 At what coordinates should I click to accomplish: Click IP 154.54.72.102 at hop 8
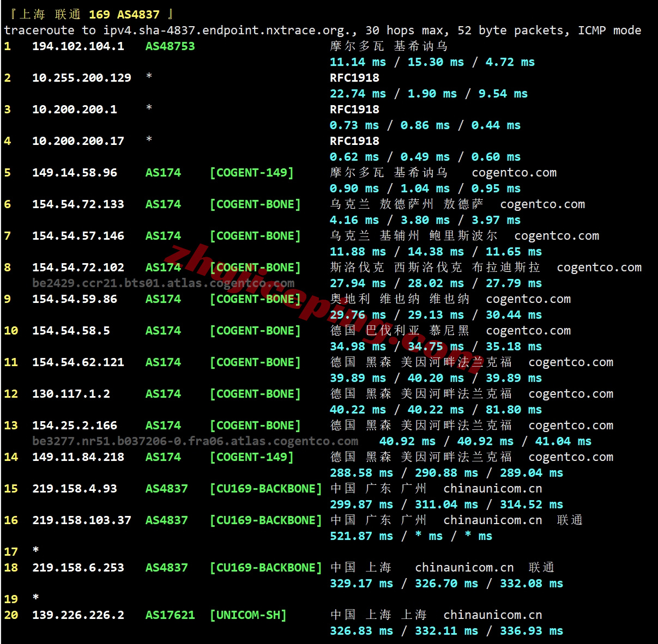coord(78,268)
